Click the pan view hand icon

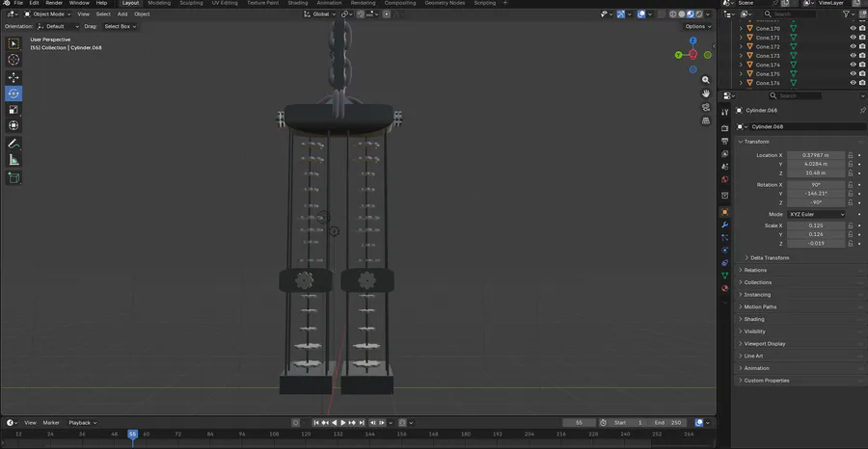click(706, 93)
